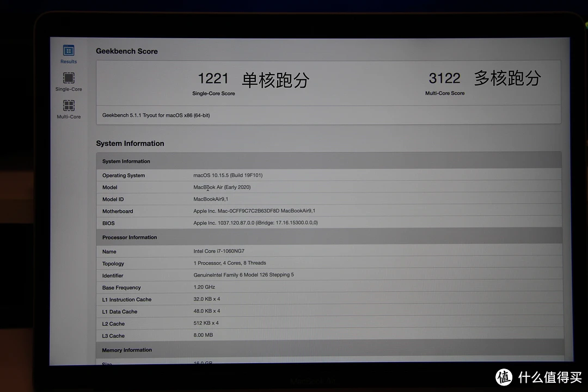Click the '1.20 GHz' value
This screenshot has width=588, height=392.
point(204,287)
